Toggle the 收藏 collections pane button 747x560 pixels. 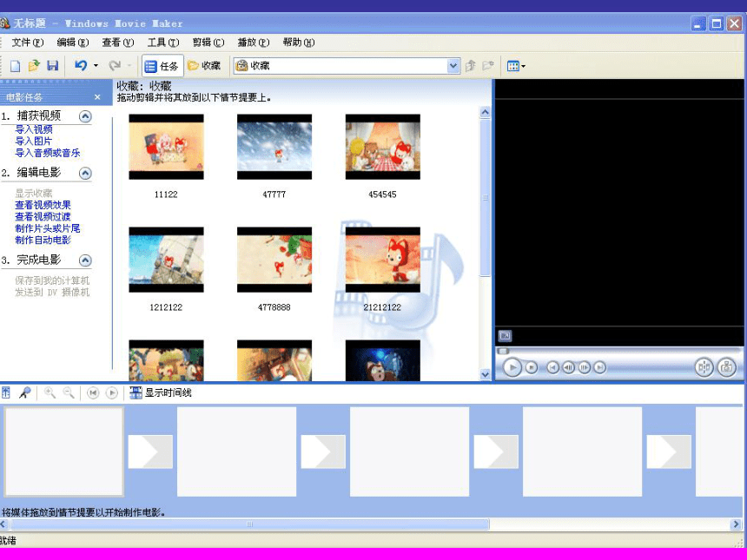point(204,66)
